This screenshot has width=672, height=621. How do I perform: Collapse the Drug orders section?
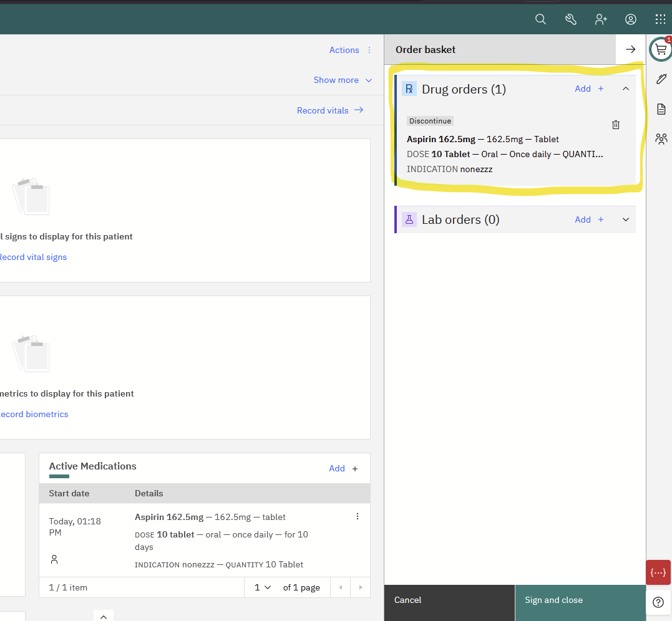(626, 89)
